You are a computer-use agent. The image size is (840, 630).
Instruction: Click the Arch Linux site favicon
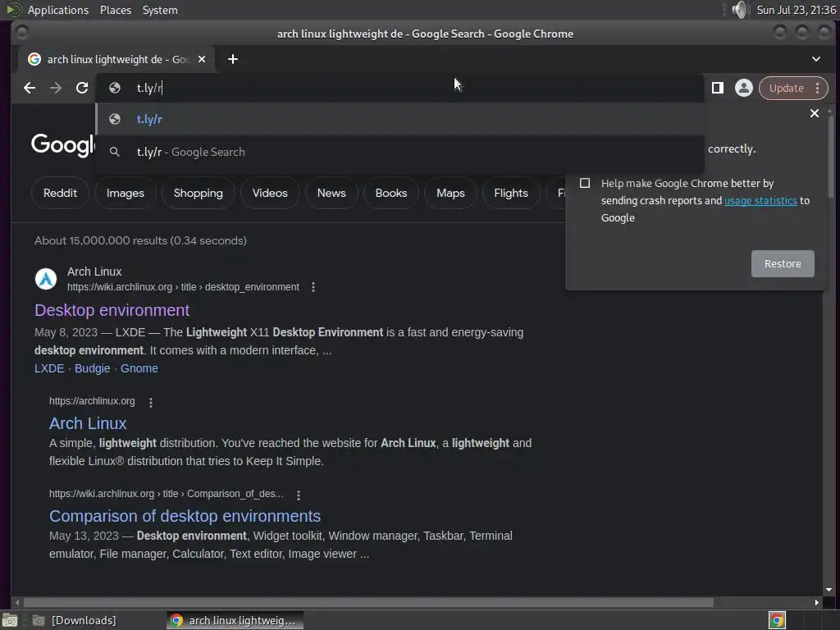[x=46, y=279]
